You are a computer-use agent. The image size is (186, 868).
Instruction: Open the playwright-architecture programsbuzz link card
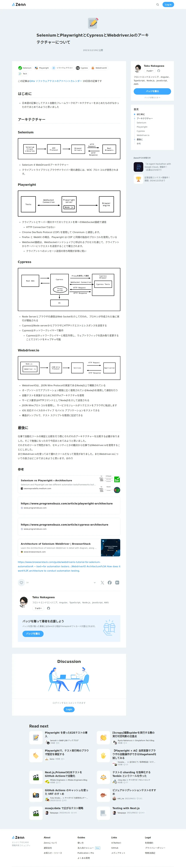click(x=69, y=505)
